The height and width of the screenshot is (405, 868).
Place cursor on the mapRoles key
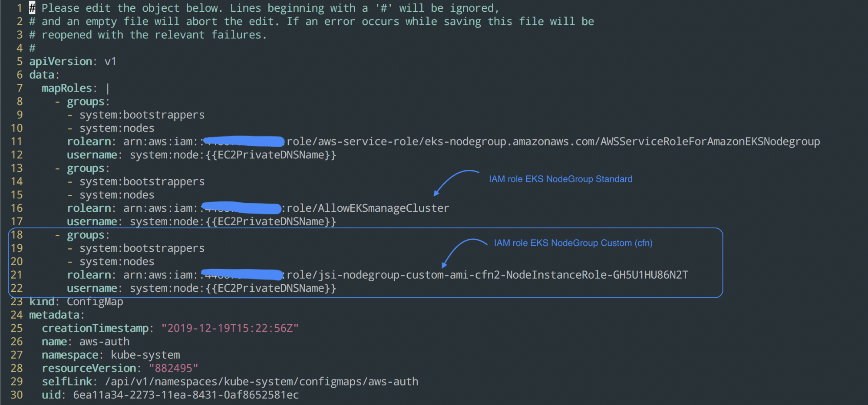pyautogui.click(x=66, y=88)
